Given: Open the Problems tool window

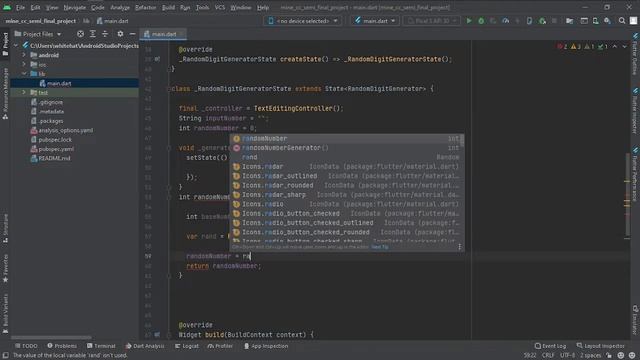Looking at the screenshot, I should [x=62, y=346].
